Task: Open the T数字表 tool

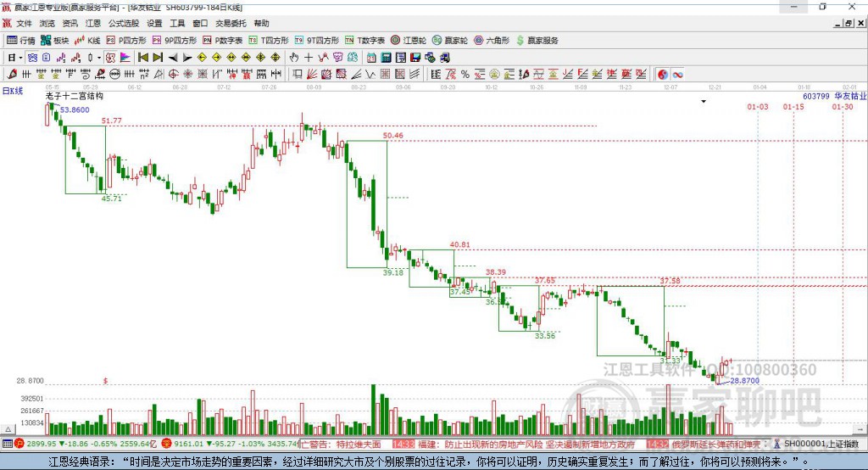Action: click(x=364, y=41)
